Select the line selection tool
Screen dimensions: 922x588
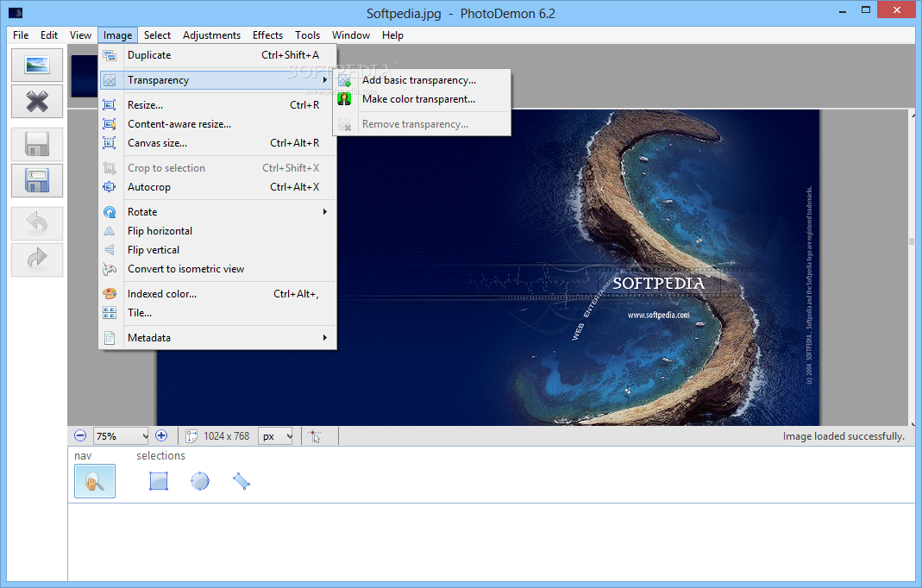pos(241,481)
